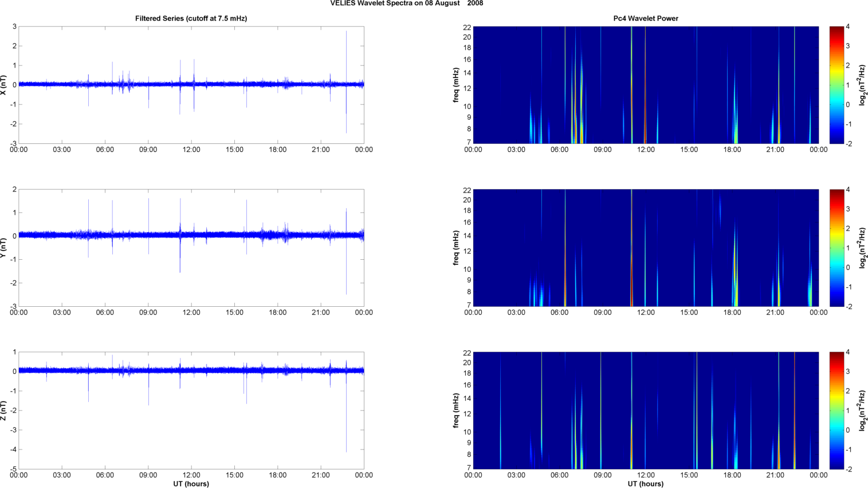This screenshot has height=488, width=868.
Task: Click the "0" tick on the middle colorbar
Action: (848, 267)
